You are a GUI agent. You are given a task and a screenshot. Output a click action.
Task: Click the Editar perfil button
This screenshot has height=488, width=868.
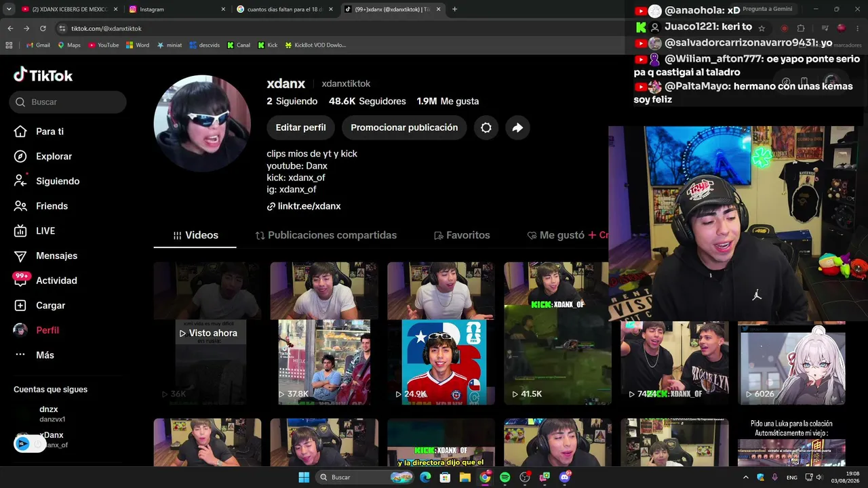tap(300, 127)
